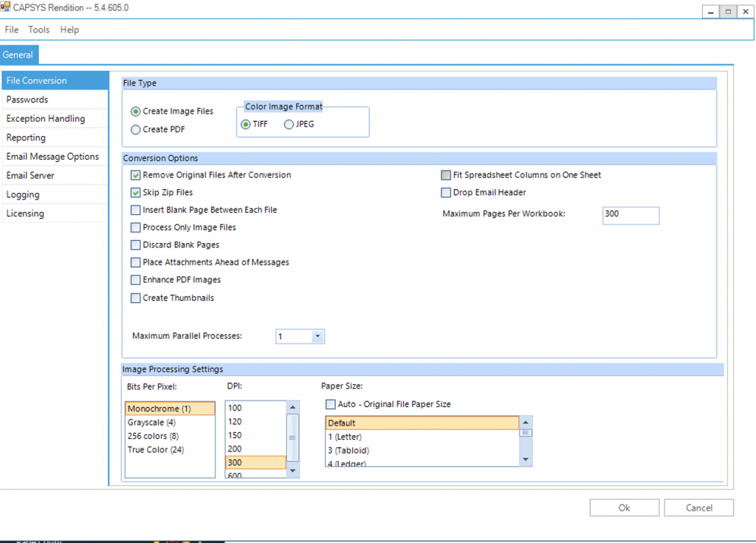Close the CAPSYS Rendition window

[x=746, y=12]
